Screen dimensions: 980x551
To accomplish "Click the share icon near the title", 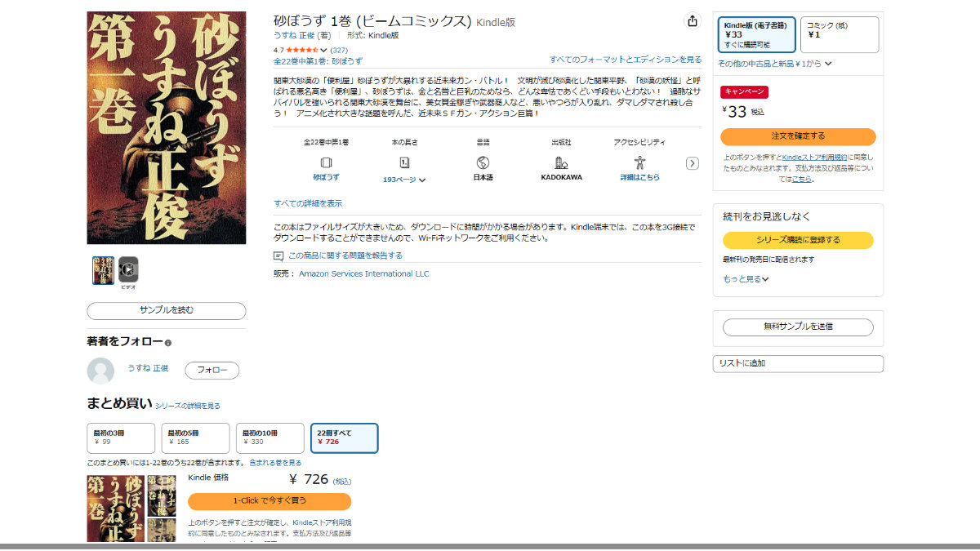I will 692,21.
